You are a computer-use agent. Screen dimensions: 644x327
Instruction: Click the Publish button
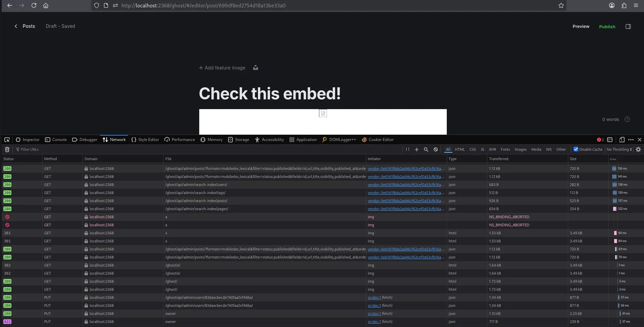tap(607, 27)
